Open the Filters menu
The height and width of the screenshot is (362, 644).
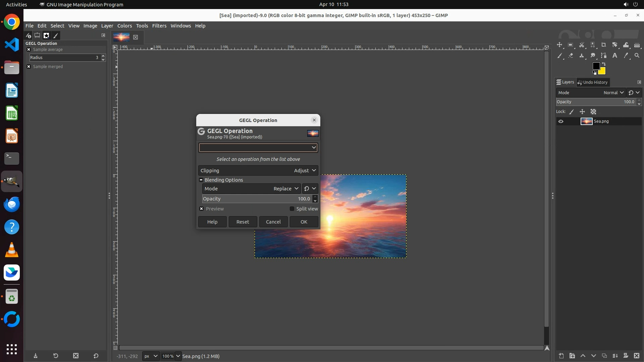click(159, 26)
